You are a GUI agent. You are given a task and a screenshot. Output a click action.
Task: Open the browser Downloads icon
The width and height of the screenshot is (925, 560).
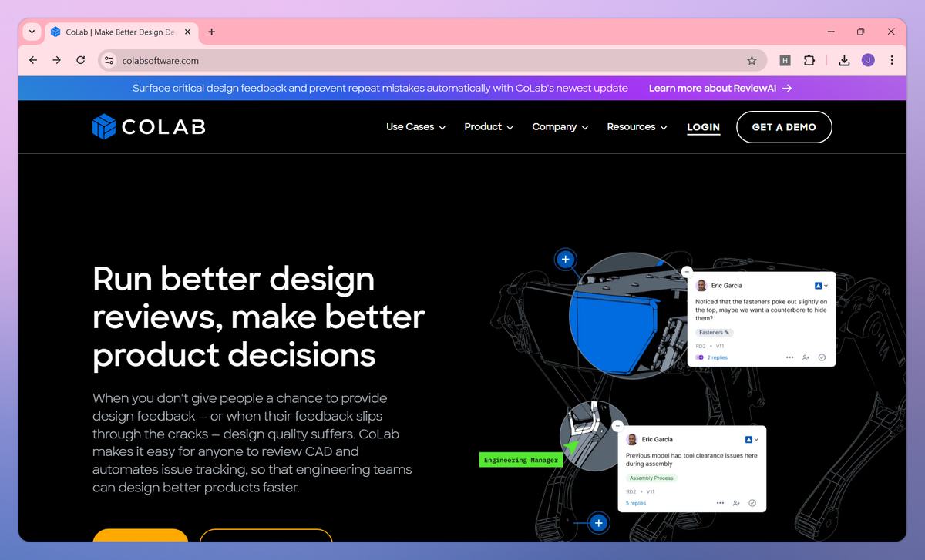[844, 60]
